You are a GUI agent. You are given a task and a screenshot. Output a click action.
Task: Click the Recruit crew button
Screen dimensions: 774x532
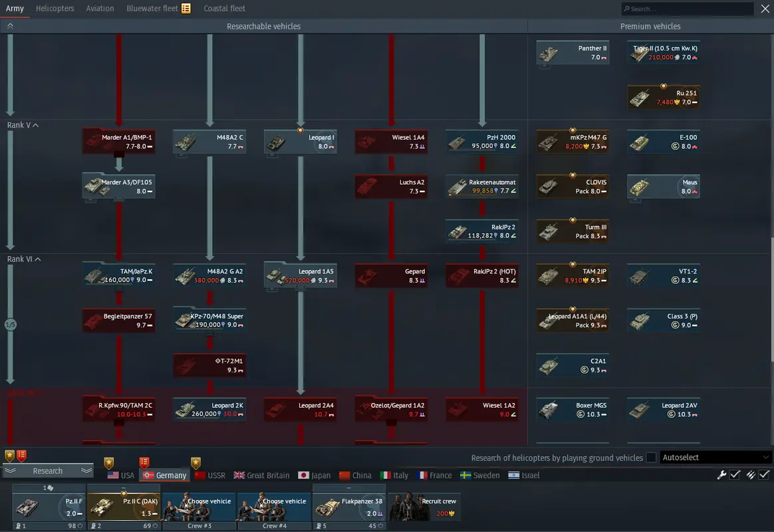pyautogui.click(x=424, y=507)
